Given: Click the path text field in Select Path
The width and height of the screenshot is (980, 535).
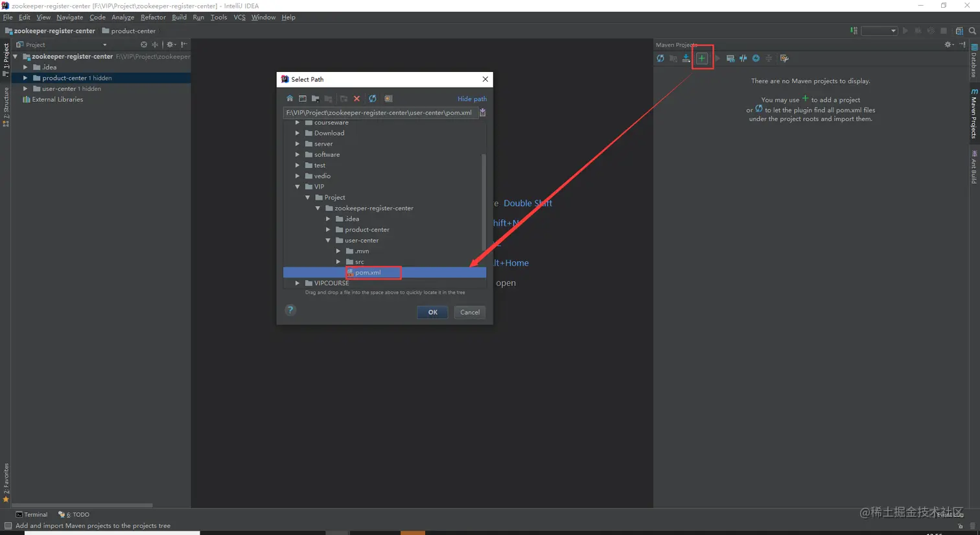Looking at the screenshot, I should tap(380, 113).
